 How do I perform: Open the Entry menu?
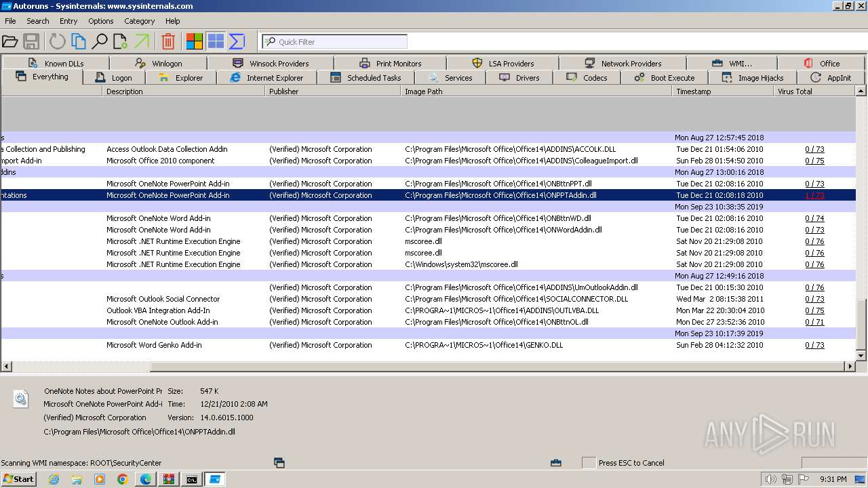pos(68,21)
